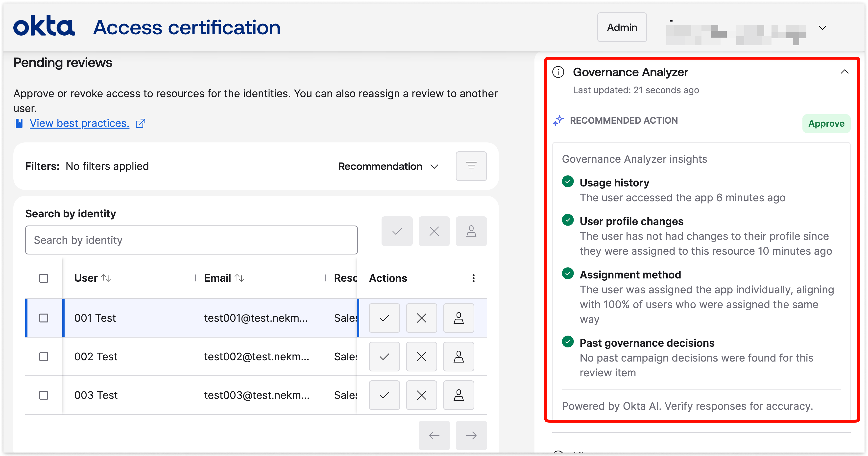Viewport: 868px width, 456px height.
Task: Click the Search by identity input field
Action: click(192, 240)
